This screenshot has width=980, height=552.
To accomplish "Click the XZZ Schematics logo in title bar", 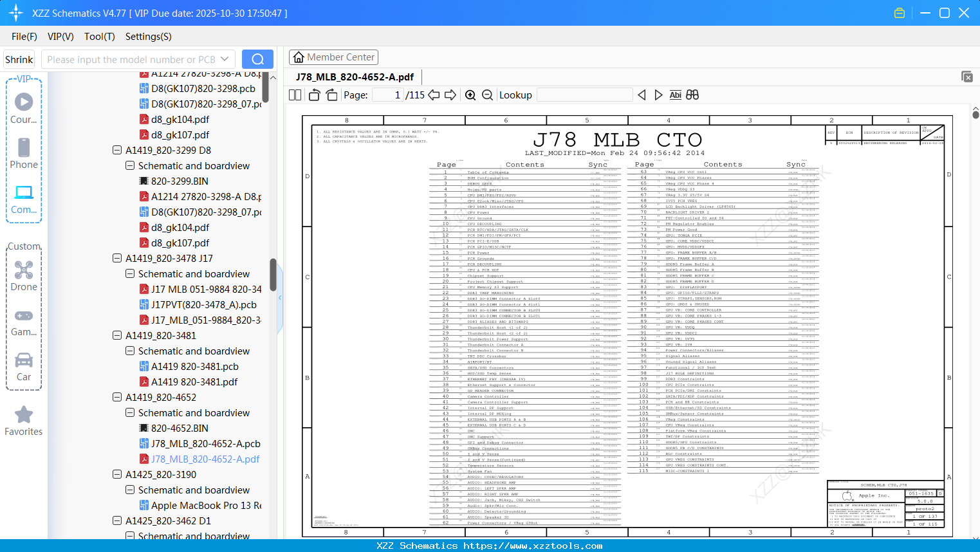I will [x=15, y=13].
